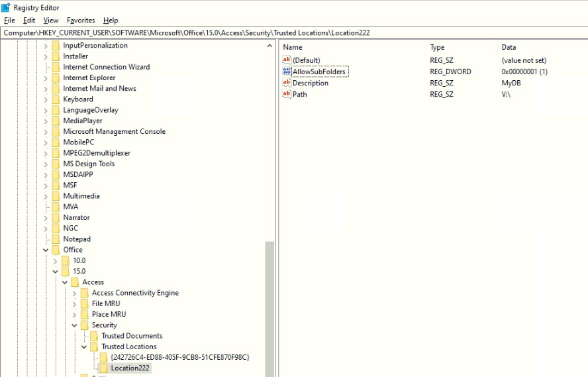
Task: Click the NGC folder icon
Action: click(56, 228)
